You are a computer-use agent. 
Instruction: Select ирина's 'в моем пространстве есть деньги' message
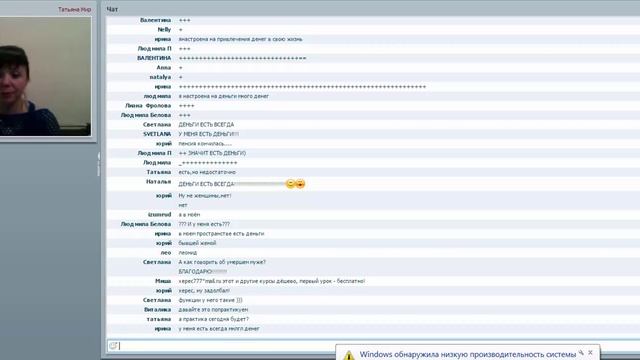(x=221, y=233)
